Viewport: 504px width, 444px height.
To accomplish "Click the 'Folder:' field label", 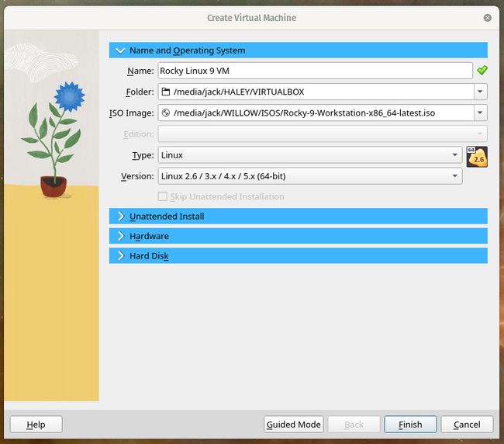I will pos(140,92).
